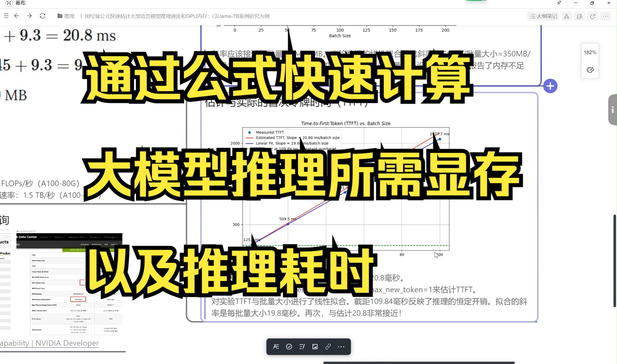Click the 182% zoom level control
617x364 pixels.
click(x=590, y=52)
